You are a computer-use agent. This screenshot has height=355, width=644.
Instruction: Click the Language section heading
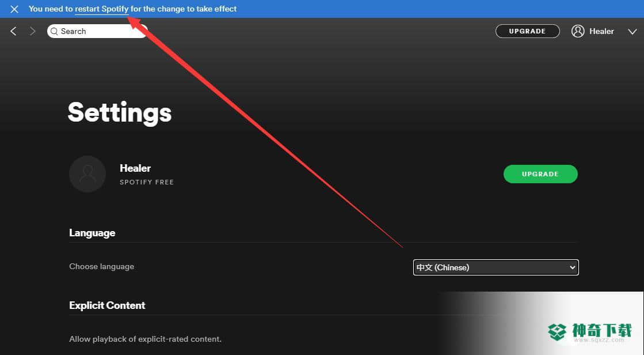coord(92,233)
